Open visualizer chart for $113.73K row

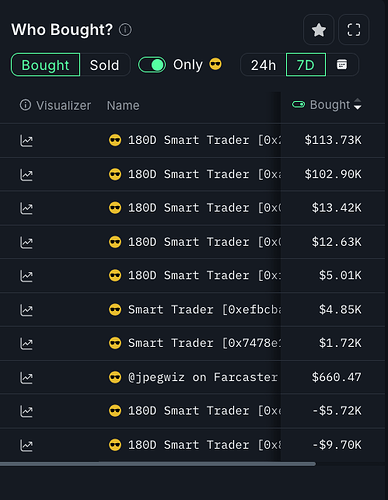pyautogui.click(x=26, y=141)
